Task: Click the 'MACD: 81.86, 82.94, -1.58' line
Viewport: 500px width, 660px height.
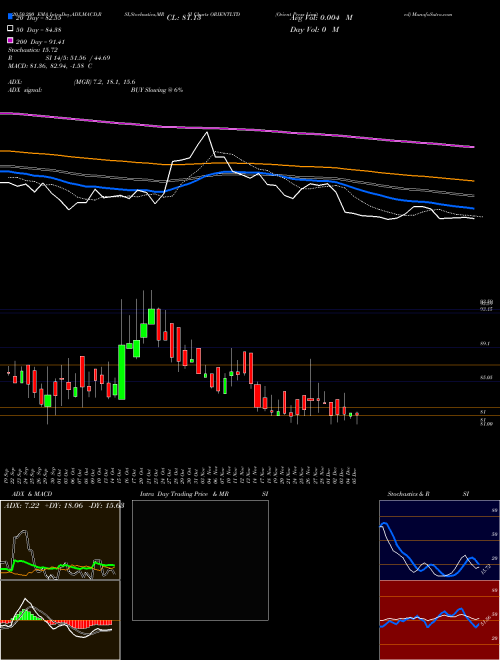Action: tap(50, 66)
